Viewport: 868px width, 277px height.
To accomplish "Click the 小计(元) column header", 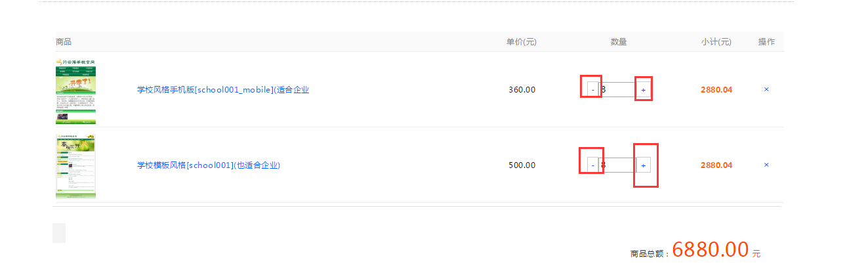I will click(716, 42).
